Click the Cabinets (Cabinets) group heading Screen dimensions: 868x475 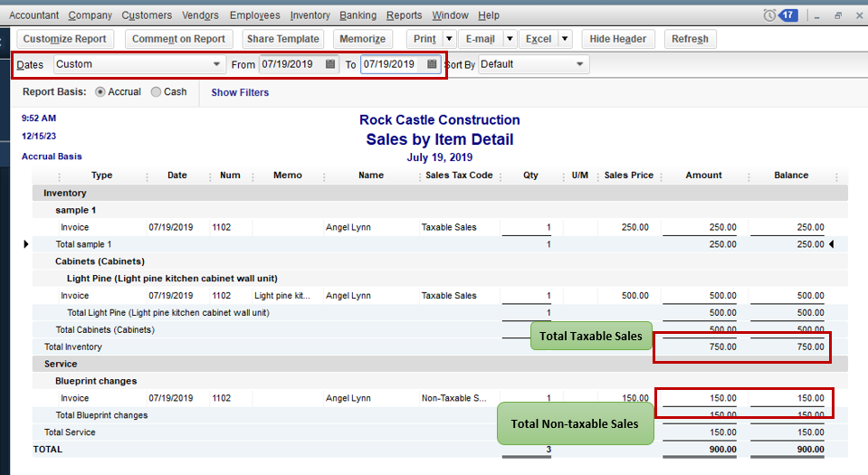click(100, 261)
